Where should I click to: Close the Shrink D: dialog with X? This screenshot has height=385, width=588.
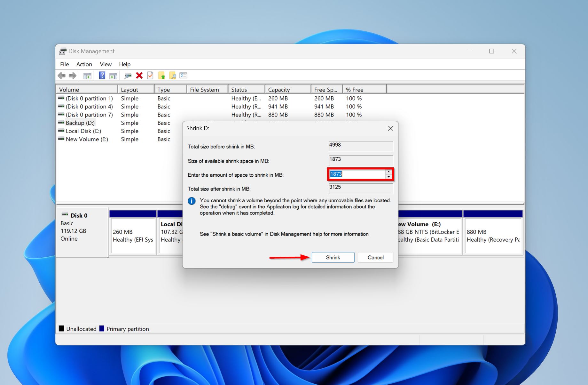[390, 128]
